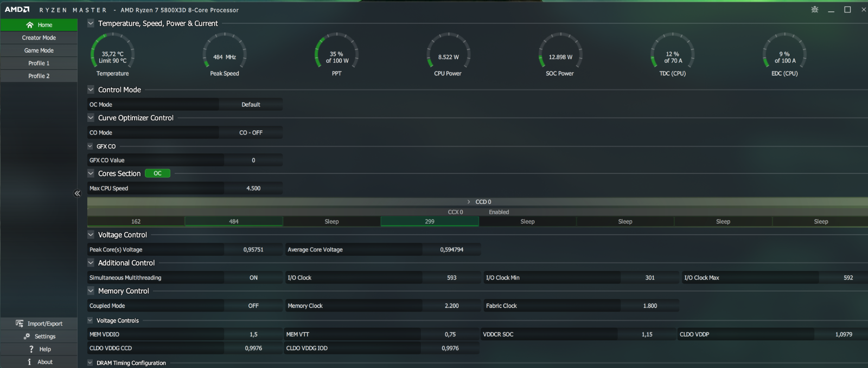Collapse the Memory Control section

[x=91, y=291]
